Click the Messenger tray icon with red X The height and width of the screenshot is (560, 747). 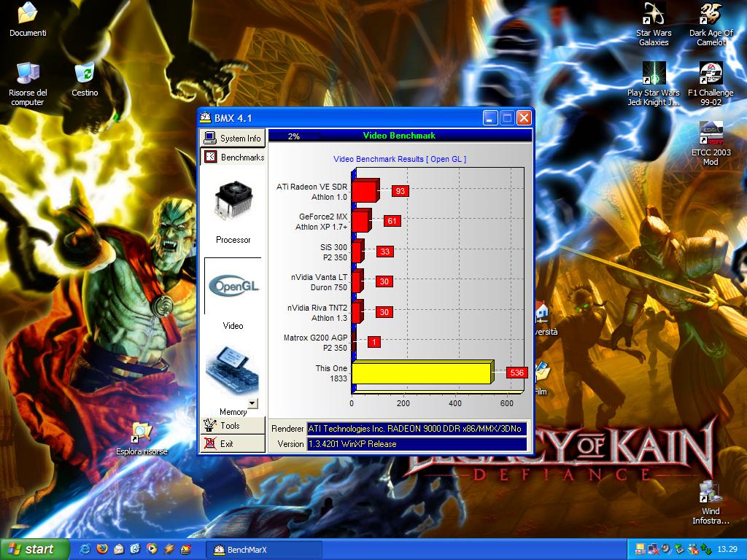click(x=693, y=550)
